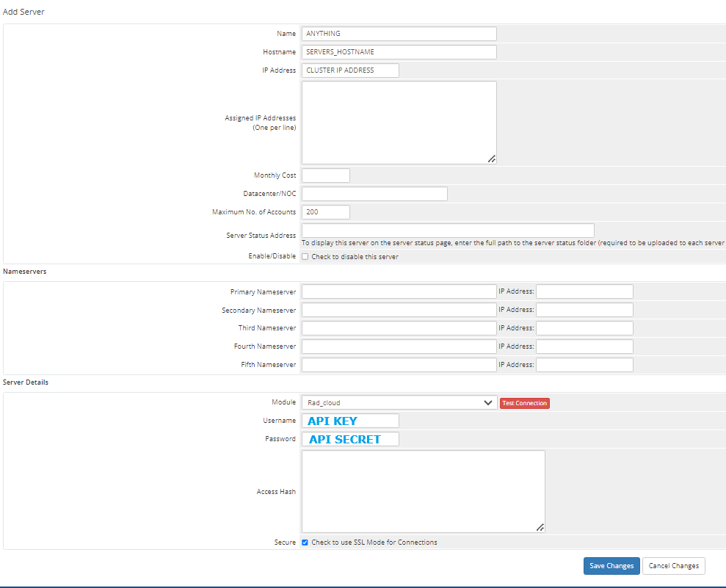Grab the Assigned IP Addresses resize handle
Image resolution: width=726 pixels, height=588 pixels.
[492, 159]
